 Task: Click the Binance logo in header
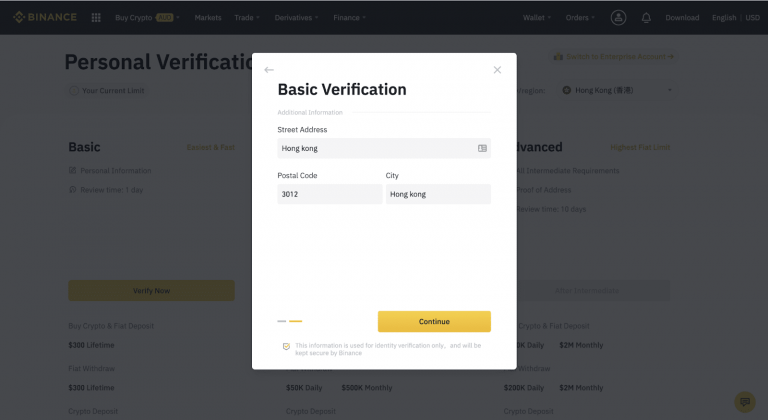tap(45, 17)
